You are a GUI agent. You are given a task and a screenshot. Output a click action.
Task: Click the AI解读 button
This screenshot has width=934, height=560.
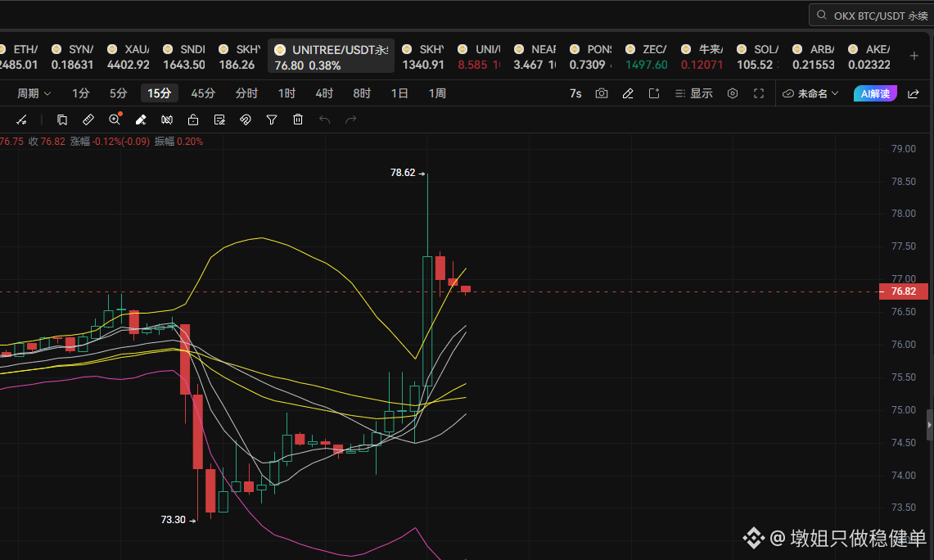coord(875,93)
